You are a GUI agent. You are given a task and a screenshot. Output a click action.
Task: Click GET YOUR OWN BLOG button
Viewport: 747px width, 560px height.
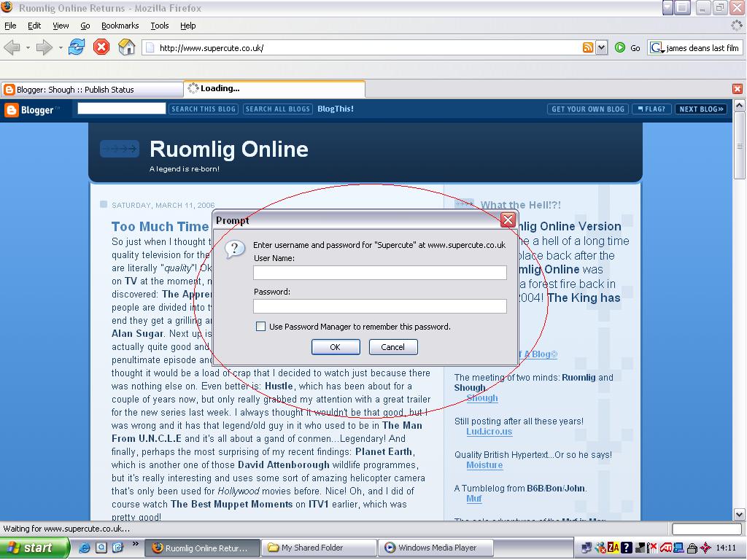pyautogui.click(x=588, y=109)
